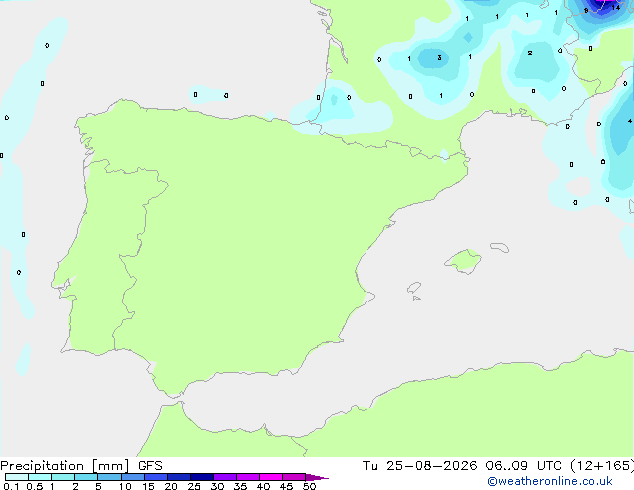Select the "10" legend scale label
634x490 pixels.
(125, 486)
